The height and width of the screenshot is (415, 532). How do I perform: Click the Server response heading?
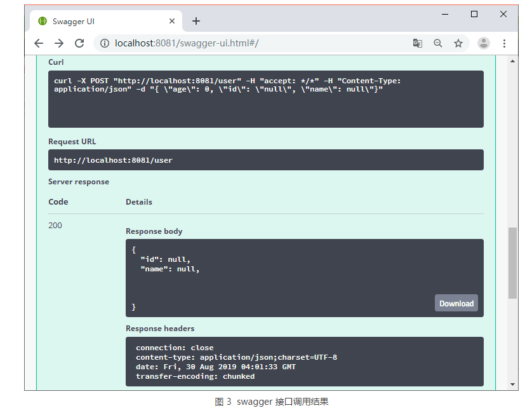(x=79, y=182)
